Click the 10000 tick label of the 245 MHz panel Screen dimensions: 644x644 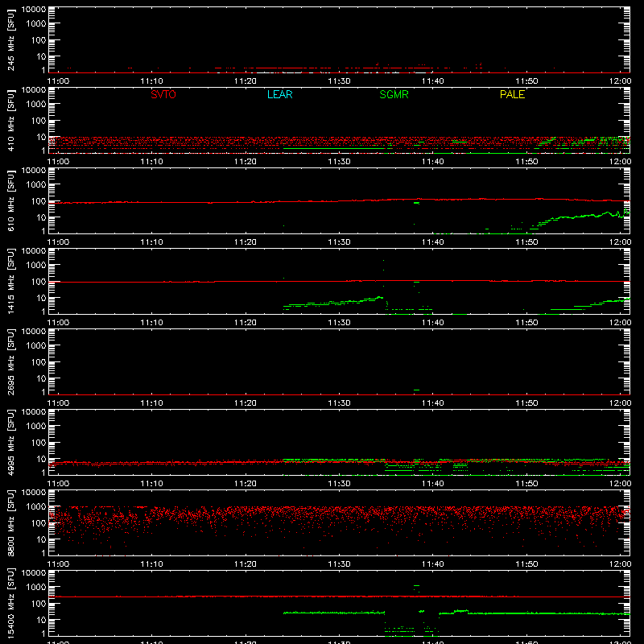tap(34, 10)
